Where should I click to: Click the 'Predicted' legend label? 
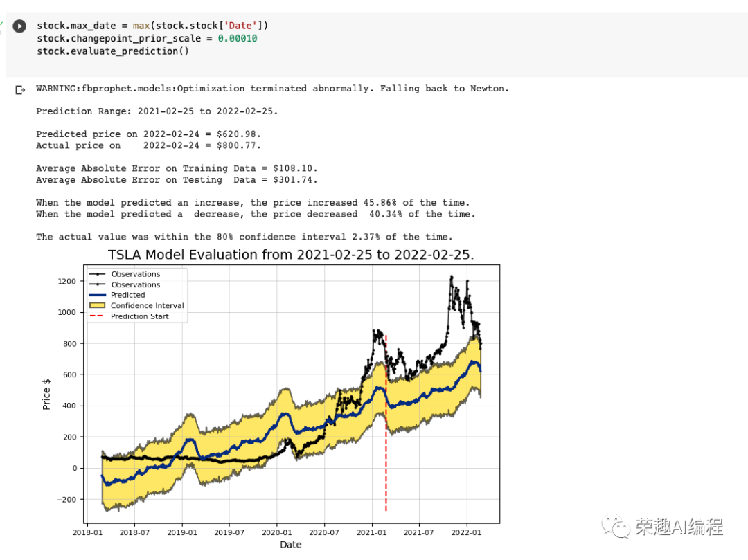tap(128, 295)
